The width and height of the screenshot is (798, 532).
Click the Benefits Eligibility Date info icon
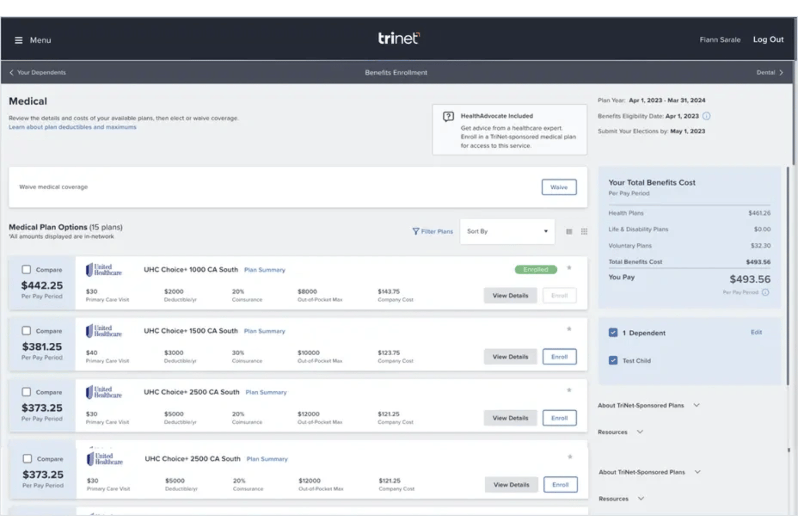pos(706,116)
